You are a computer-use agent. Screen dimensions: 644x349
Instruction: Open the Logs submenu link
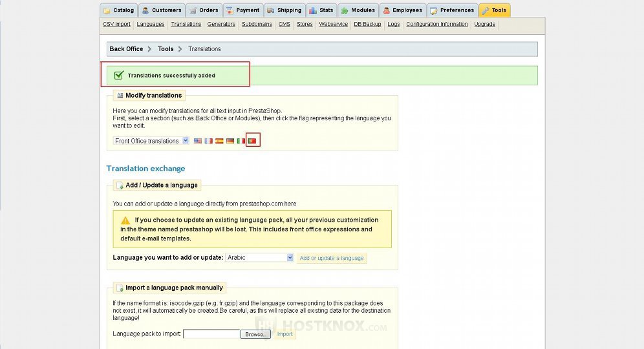click(394, 24)
